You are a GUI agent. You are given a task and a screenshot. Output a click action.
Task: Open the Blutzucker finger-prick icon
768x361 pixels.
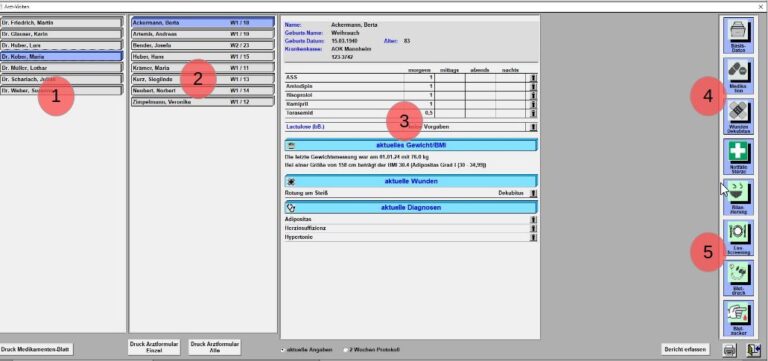(738, 318)
